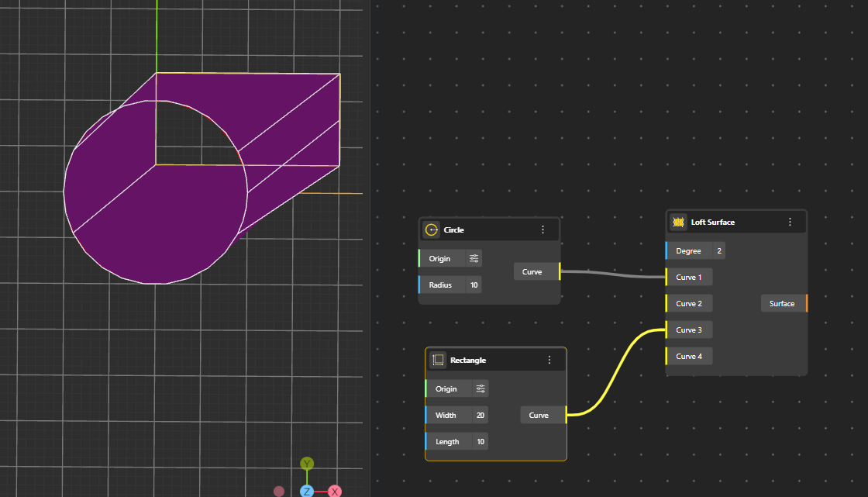Select the purple lofted shape in viewport
The width and height of the screenshot is (868, 497).
[155, 225]
